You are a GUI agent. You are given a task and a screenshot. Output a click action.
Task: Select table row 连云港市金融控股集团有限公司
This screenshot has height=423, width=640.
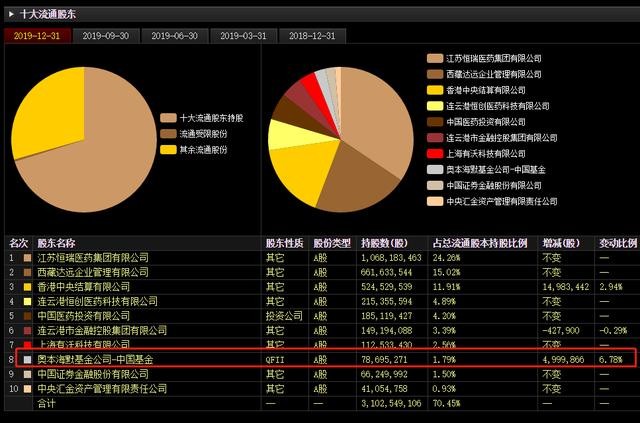320,331
